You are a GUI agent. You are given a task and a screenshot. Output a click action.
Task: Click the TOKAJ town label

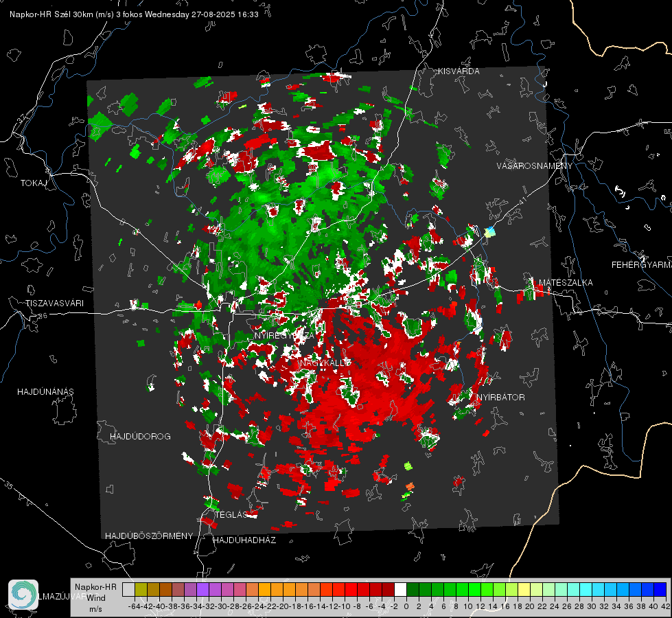pyautogui.click(x=34, y=183)
